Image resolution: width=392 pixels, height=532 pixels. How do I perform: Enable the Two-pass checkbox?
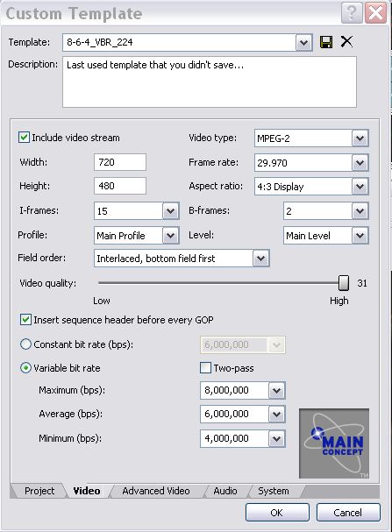coord(206,368)
